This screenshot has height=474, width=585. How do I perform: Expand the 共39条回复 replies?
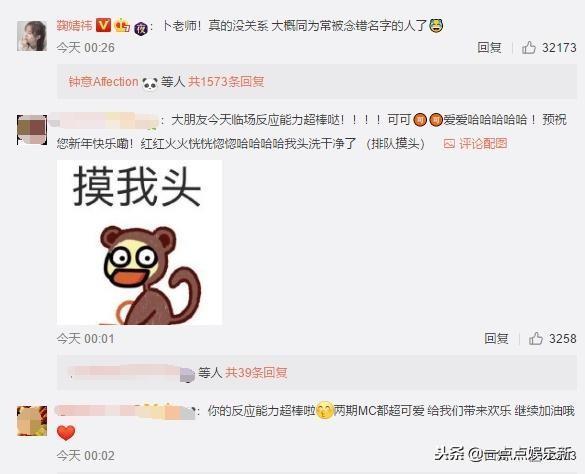pyautogui.click(x=256, y=372)
